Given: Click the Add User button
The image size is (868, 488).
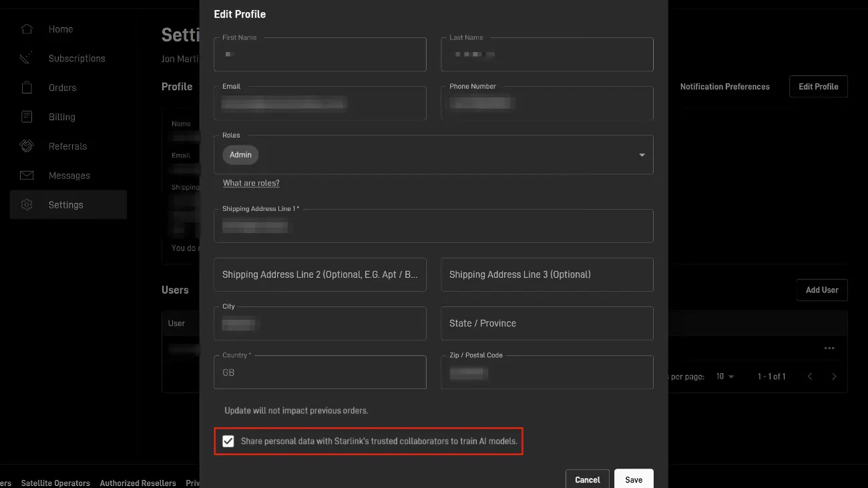Looking at the screenshot, I should (x=821, y=290).
